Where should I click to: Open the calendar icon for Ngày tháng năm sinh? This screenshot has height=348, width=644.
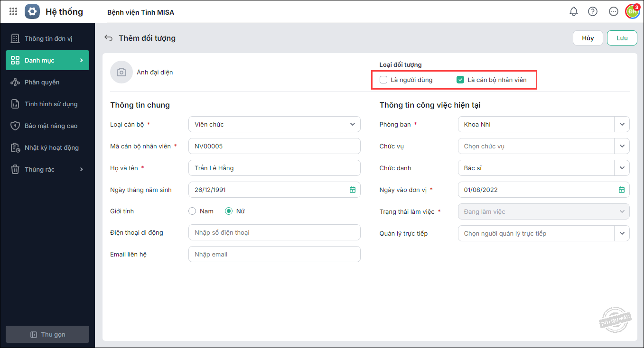tap(353, 190)
